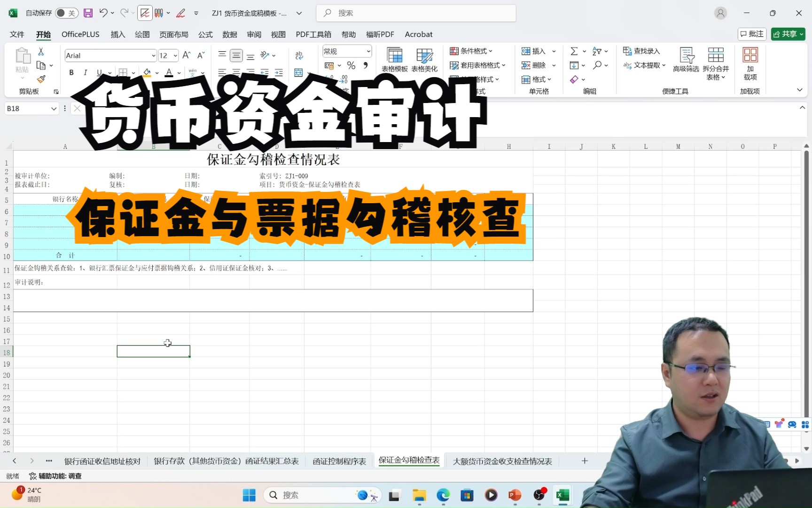Toggle Underline formatting
Viewport: 812px width, 508px height.
(x=99, y=72)
